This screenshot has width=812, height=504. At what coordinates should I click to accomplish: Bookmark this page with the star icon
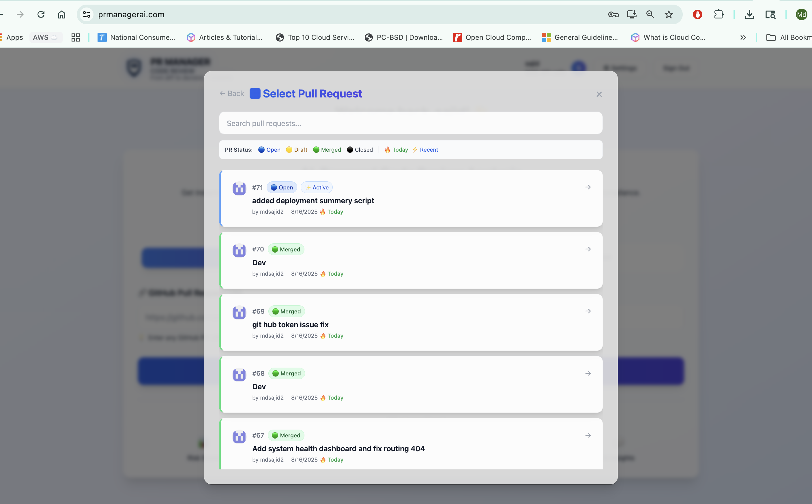669,14
